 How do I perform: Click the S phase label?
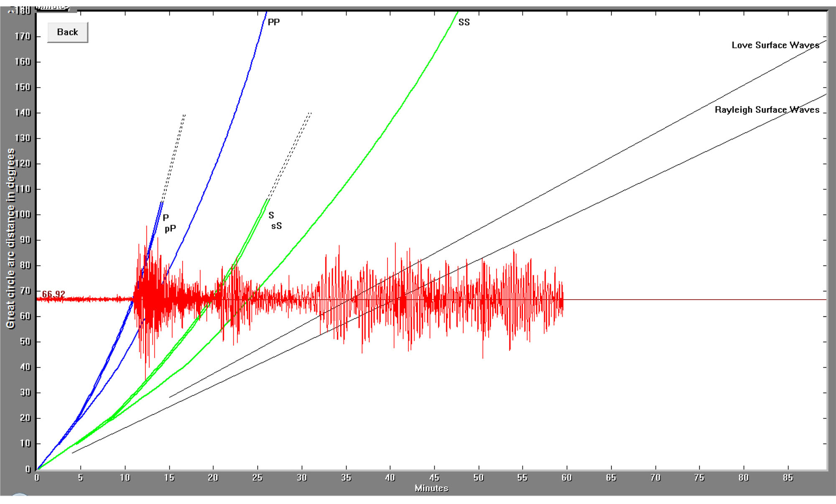tap(271, 215)
